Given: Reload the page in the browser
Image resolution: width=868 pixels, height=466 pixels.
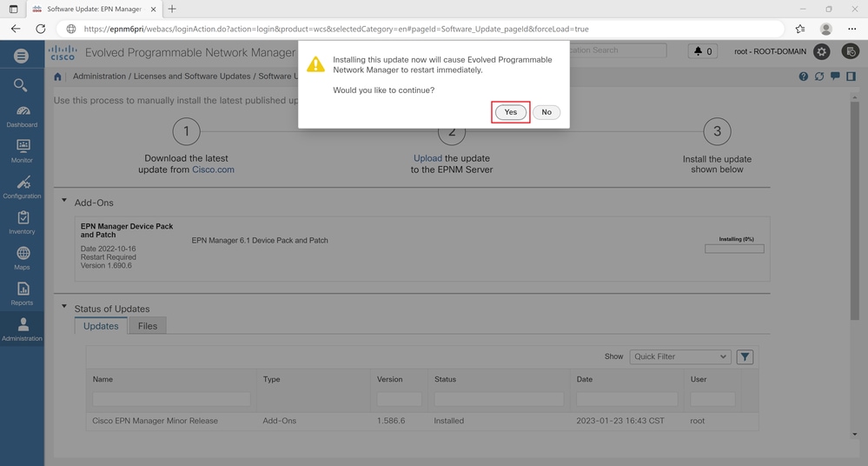Looking at the screenshot, I should pyautogui.click(x=41, y=29).
